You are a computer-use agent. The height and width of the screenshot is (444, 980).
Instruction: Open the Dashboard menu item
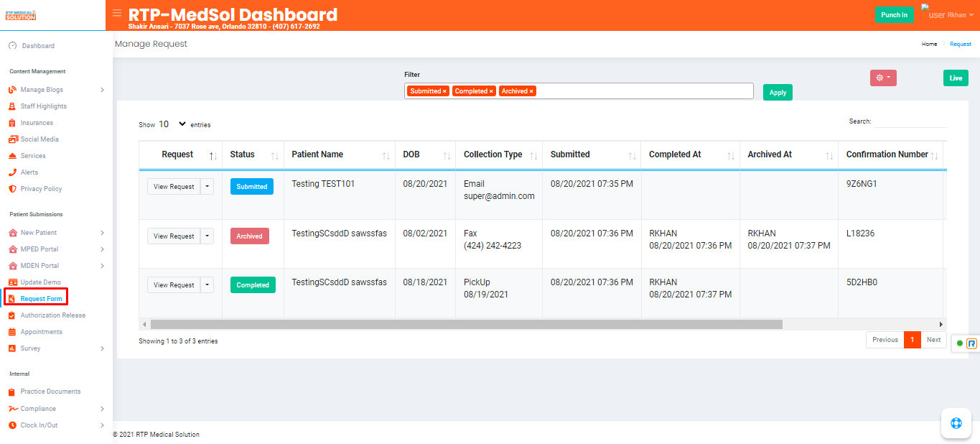click(38, 46)
